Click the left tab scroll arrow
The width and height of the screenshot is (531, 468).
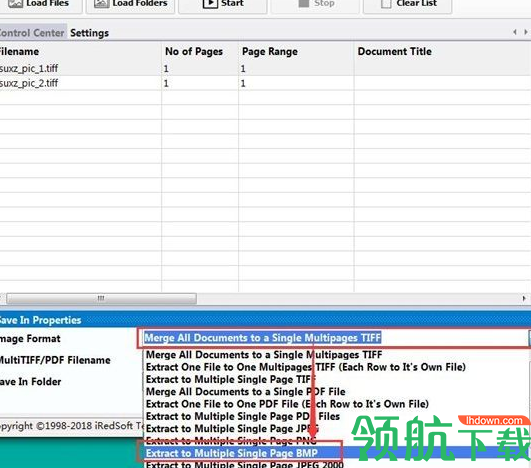click(x=515, y=32)
